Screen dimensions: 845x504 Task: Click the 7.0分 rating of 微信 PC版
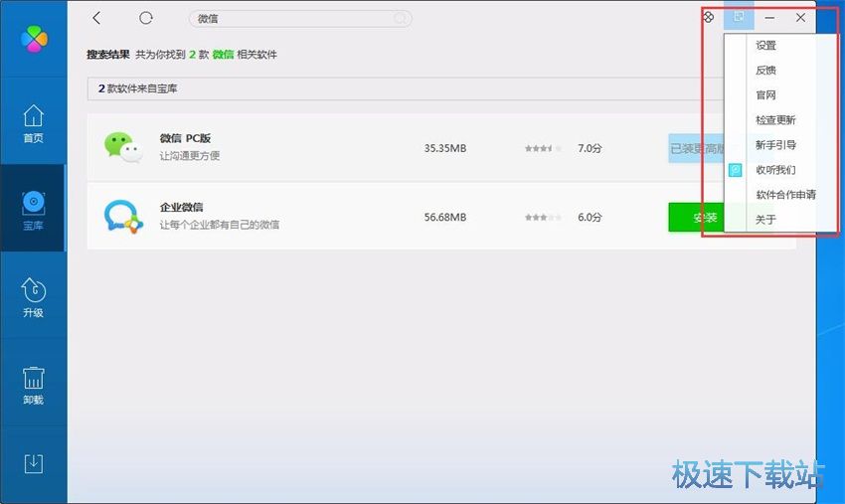[590, 148]
